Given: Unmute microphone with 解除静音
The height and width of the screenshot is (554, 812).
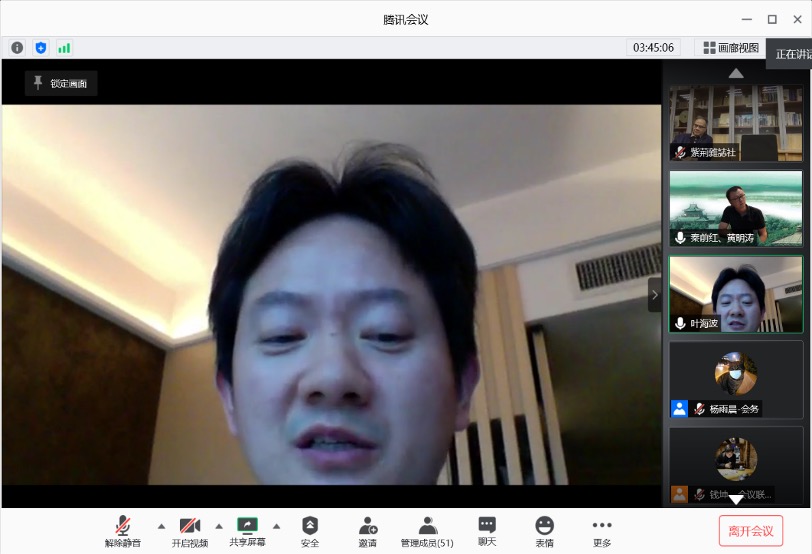Looking at the screenshot, I should click(123, 526).
